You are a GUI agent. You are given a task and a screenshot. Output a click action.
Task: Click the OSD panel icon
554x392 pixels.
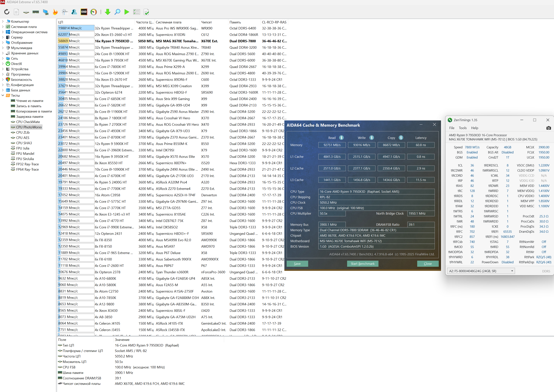click(84, 12)
